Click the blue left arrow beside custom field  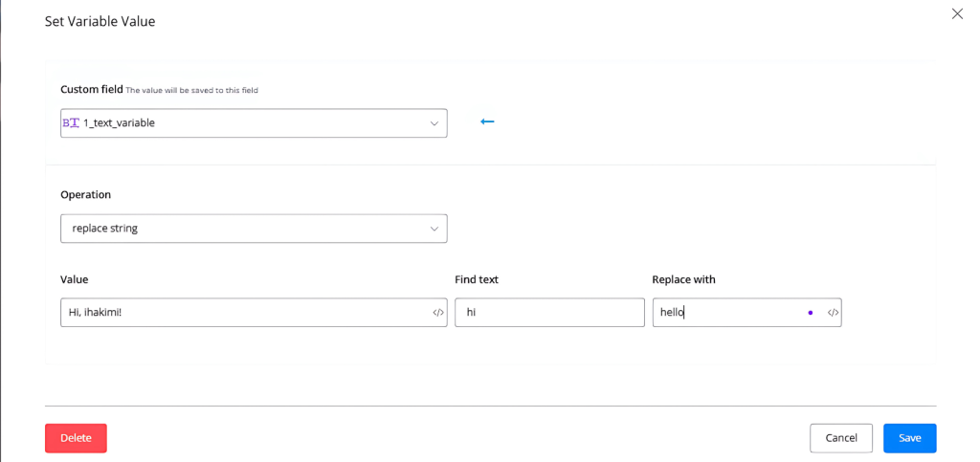[487, 121]
